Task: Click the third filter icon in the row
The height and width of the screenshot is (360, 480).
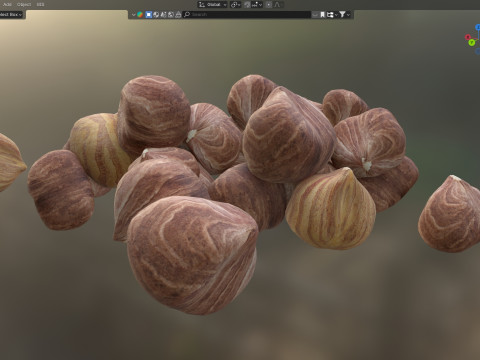Action: [163, 15]
